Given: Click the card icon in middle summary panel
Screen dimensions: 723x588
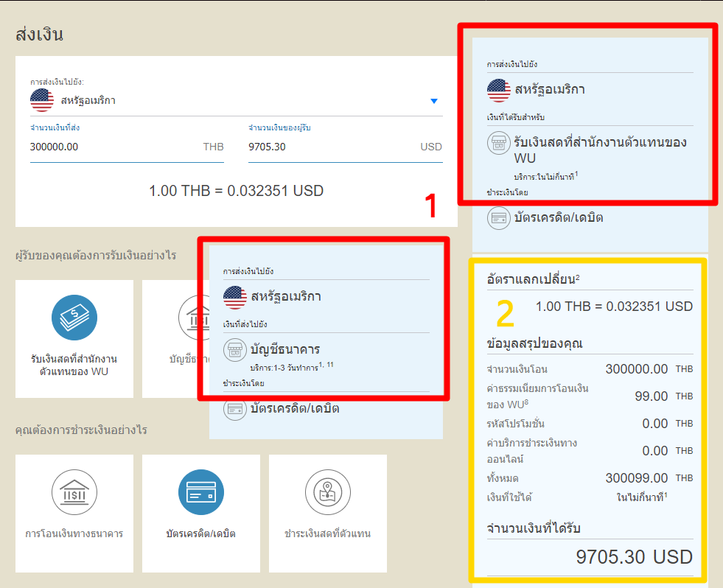Looking at the screenshot, I should click(x=235, y=409).
